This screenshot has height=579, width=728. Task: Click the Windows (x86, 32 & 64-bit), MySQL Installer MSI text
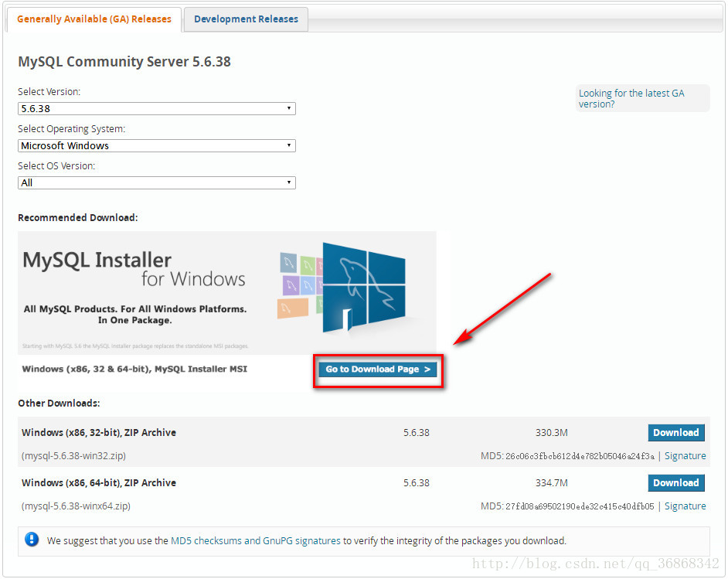point(134,370)
